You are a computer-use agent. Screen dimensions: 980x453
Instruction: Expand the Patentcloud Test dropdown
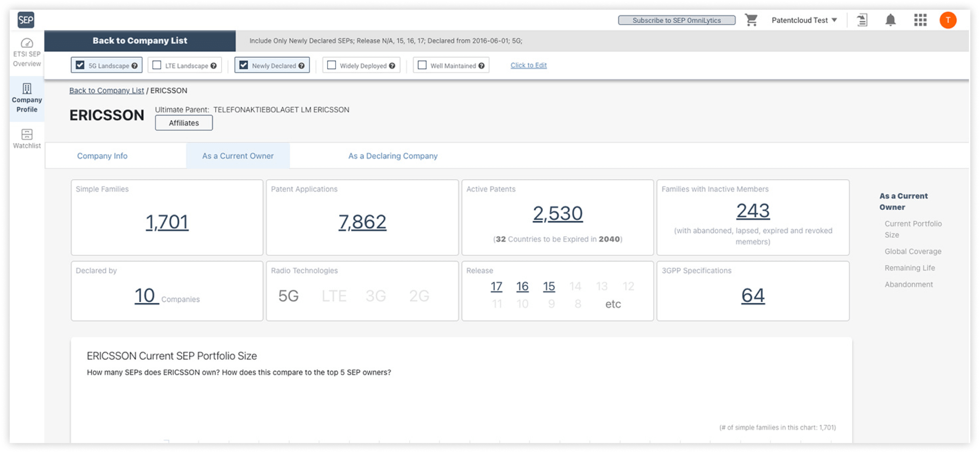(x=804, y=20)
